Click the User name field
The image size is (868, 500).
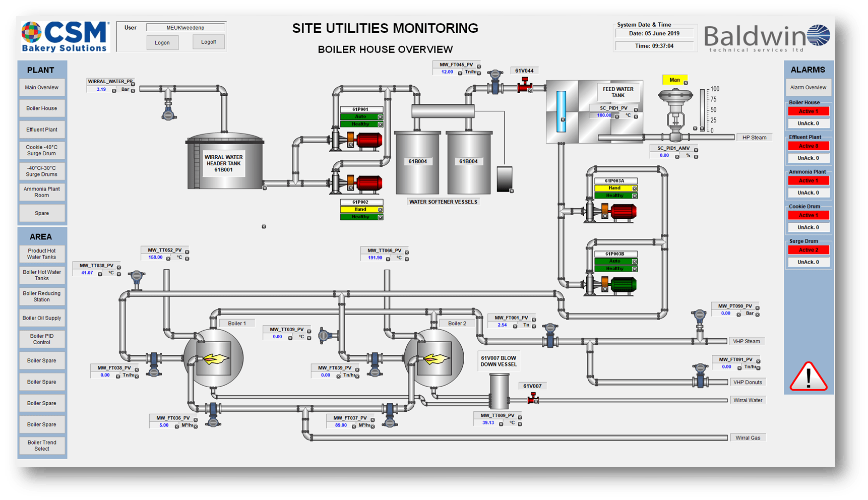coord(185,28)
